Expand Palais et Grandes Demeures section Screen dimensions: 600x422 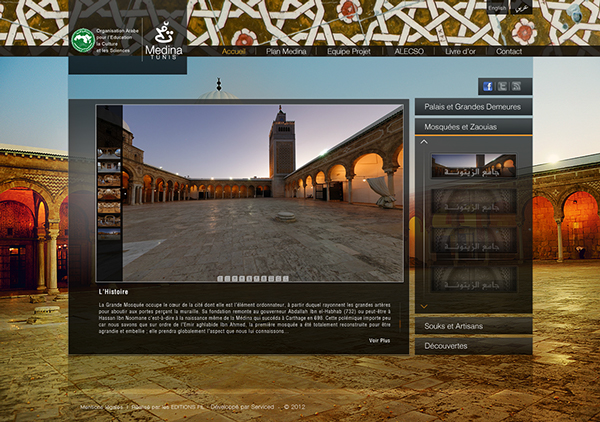473,106
